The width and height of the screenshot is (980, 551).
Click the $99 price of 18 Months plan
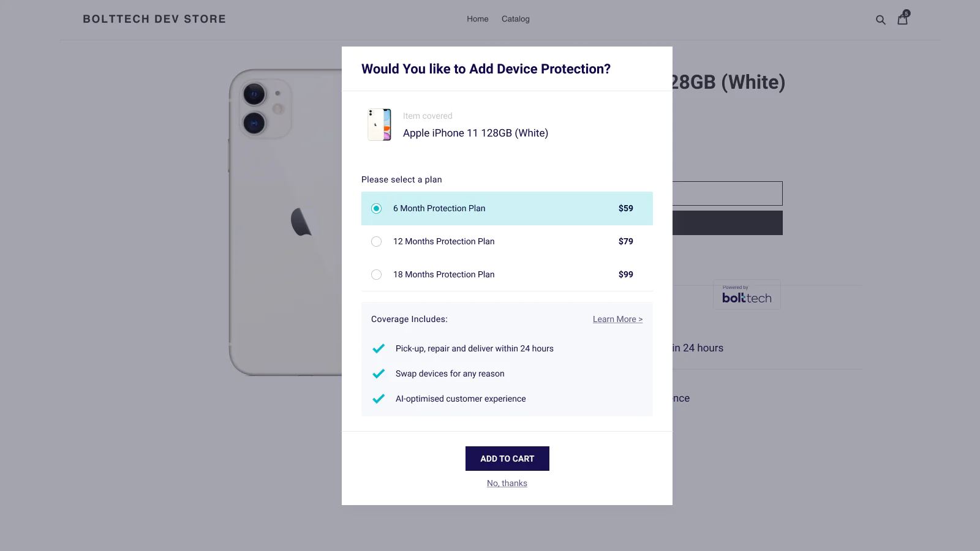click(x=626, y=274)
